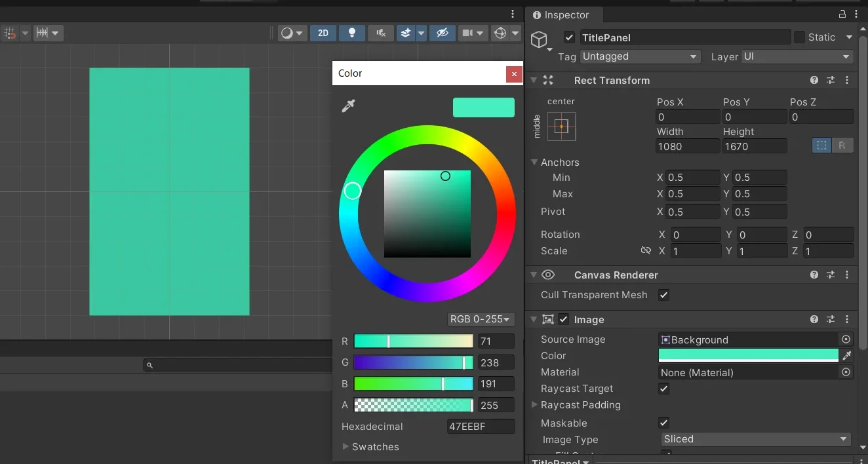868x464 pixels.
Task: Close the Color picker window
Action: pyautogui.click(x=515, y=73)
